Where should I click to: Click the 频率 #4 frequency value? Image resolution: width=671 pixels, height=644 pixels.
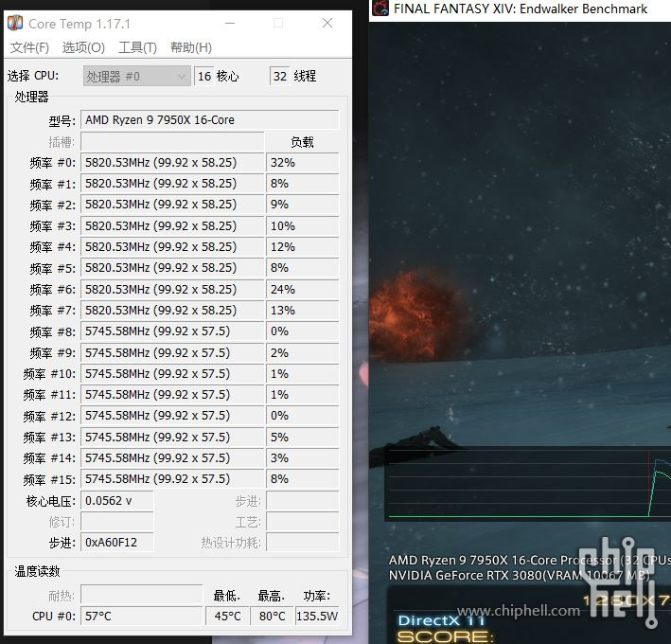(172, 247)
